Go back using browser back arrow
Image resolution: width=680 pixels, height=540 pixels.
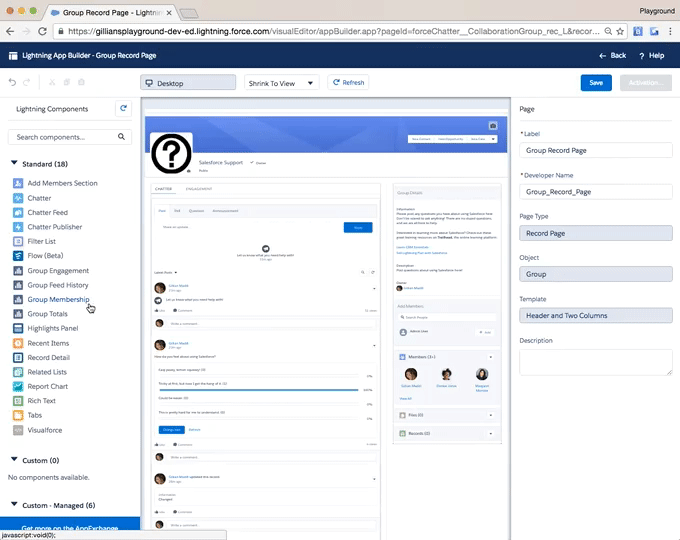10,31
